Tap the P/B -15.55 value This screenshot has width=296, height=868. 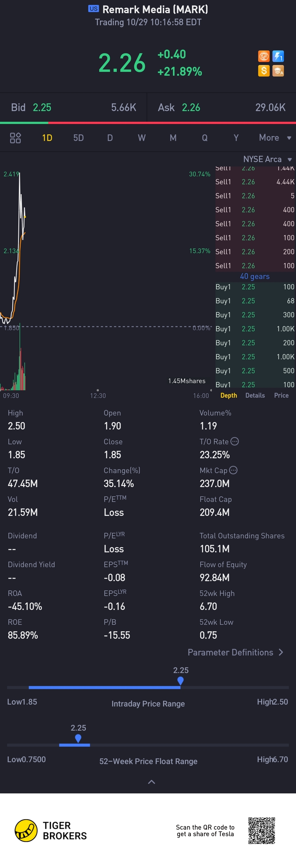117,635
